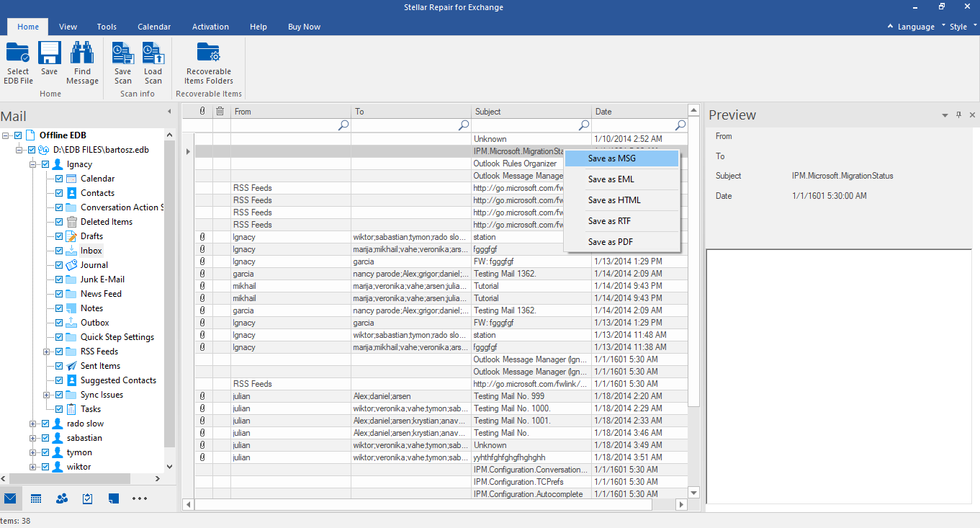Collapse the Ignacy mailbox node

pyautogui.click(x=33, y=164)
